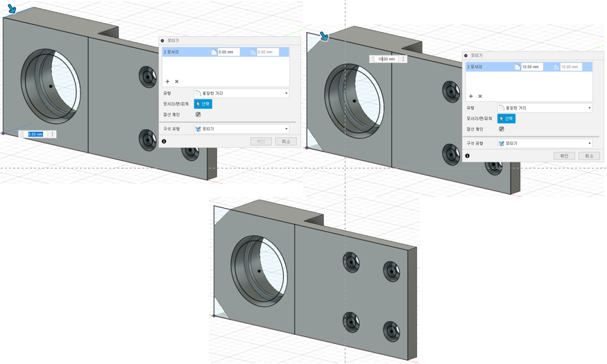Open info icon at bottom of 10.00 mm dialog
The width and height of the screenshot is (607, 364).
click(468, 156)
